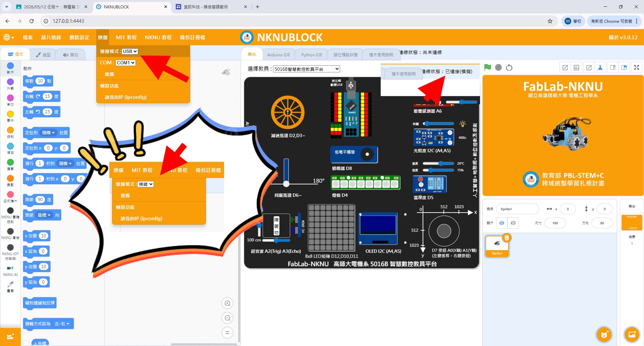
Task: Switch to the Python IDE tab
Action: pyautogui.click(x=312, y=55)
